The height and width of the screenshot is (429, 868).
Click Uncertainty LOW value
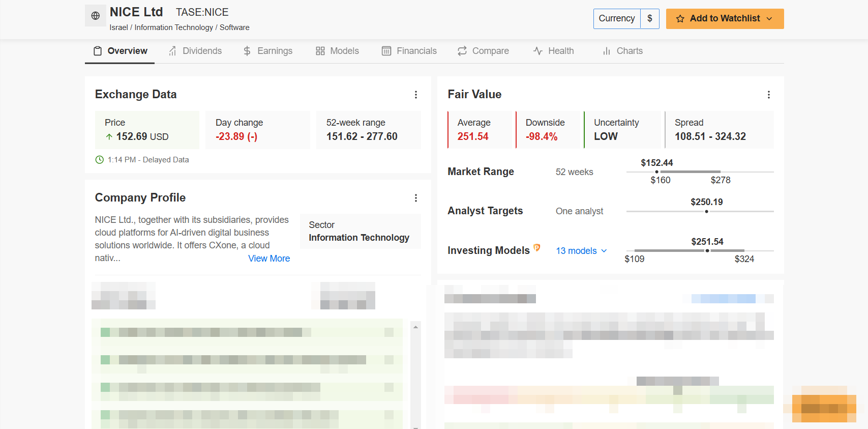[x=606, y=136]
